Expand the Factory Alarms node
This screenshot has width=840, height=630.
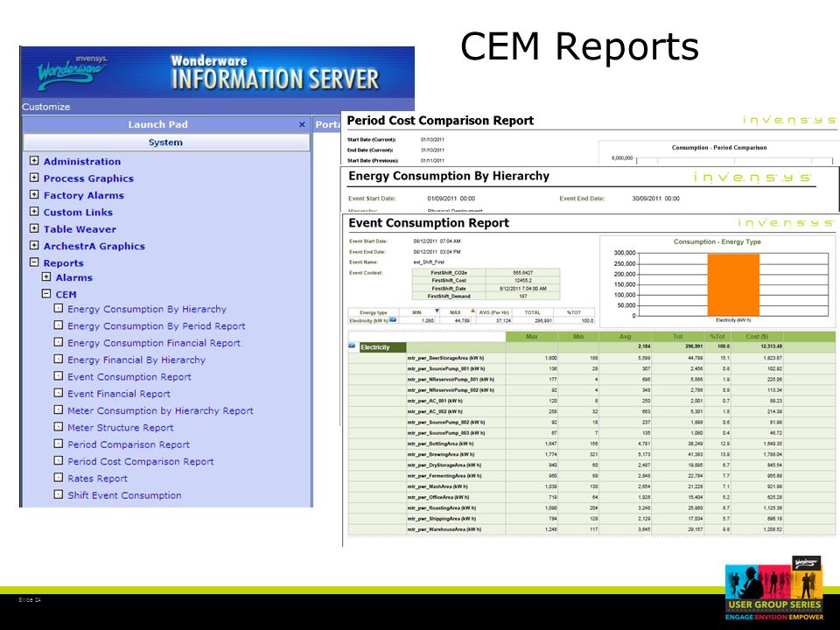tap(34, 194)
